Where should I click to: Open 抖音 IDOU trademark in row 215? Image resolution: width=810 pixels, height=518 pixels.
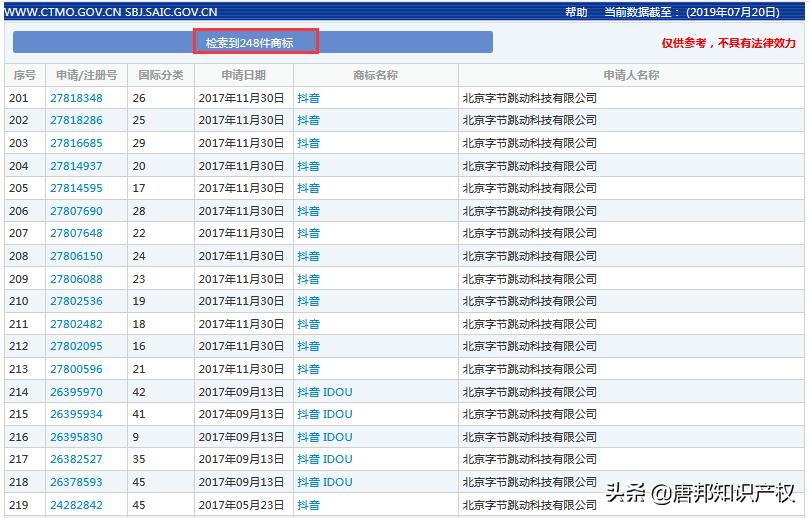click(325, 415)
